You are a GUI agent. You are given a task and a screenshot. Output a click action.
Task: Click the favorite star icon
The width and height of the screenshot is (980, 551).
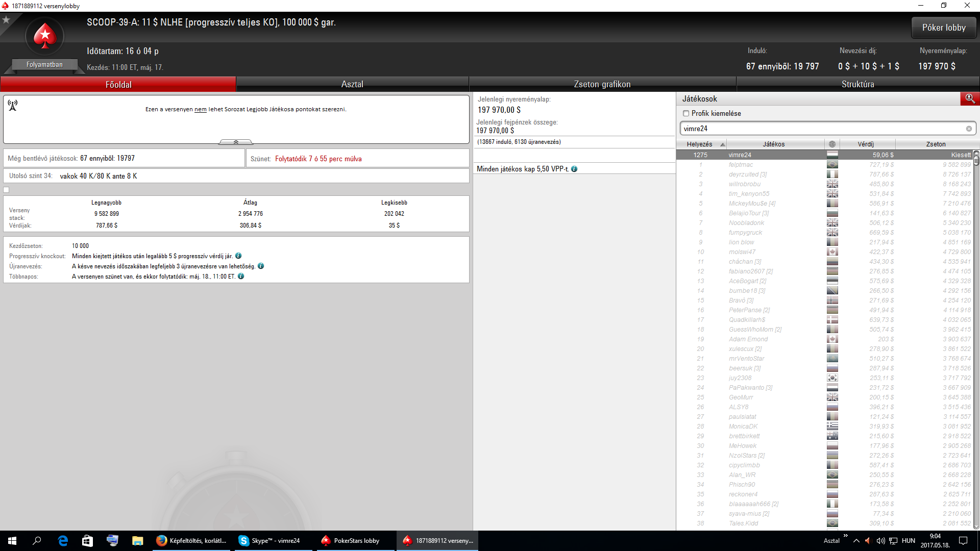click(x=6, y=20)
